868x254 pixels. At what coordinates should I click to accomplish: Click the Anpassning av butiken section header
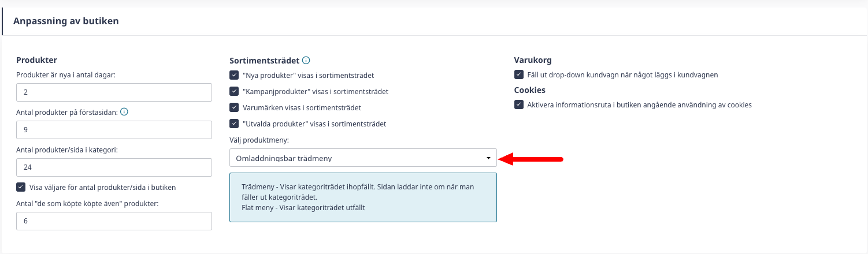click(x=66, y=21)
